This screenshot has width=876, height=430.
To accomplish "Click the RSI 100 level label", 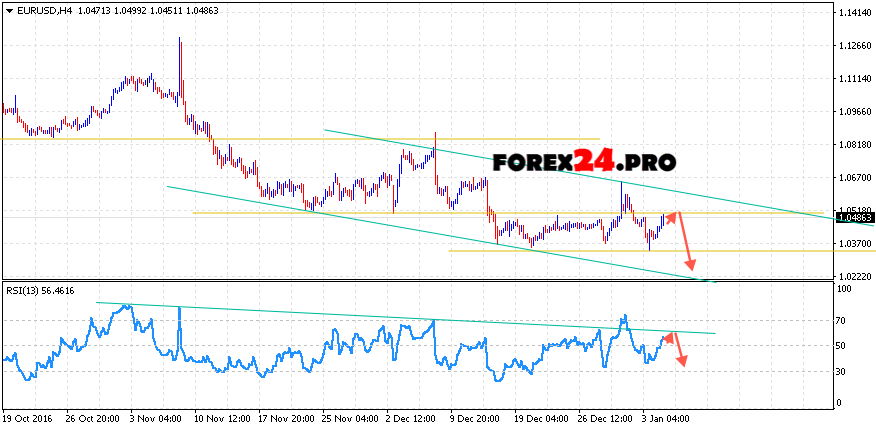I will [x=844, y=289].
